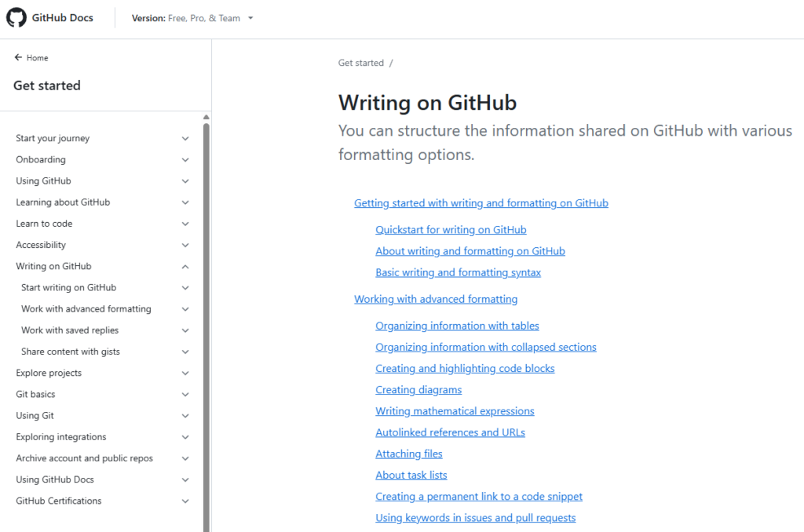
Task: Expand the Onboarding sidebar section
Action: 185,159
